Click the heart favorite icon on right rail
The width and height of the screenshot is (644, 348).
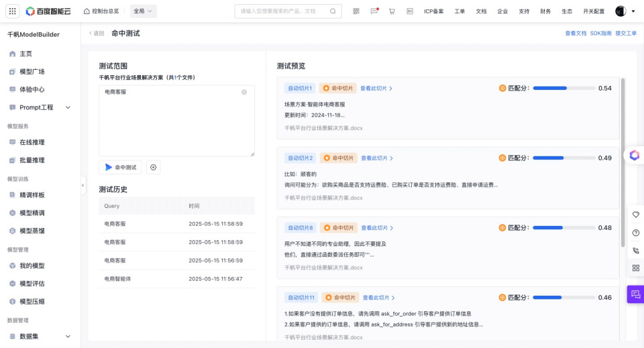[x=636, y=215]
